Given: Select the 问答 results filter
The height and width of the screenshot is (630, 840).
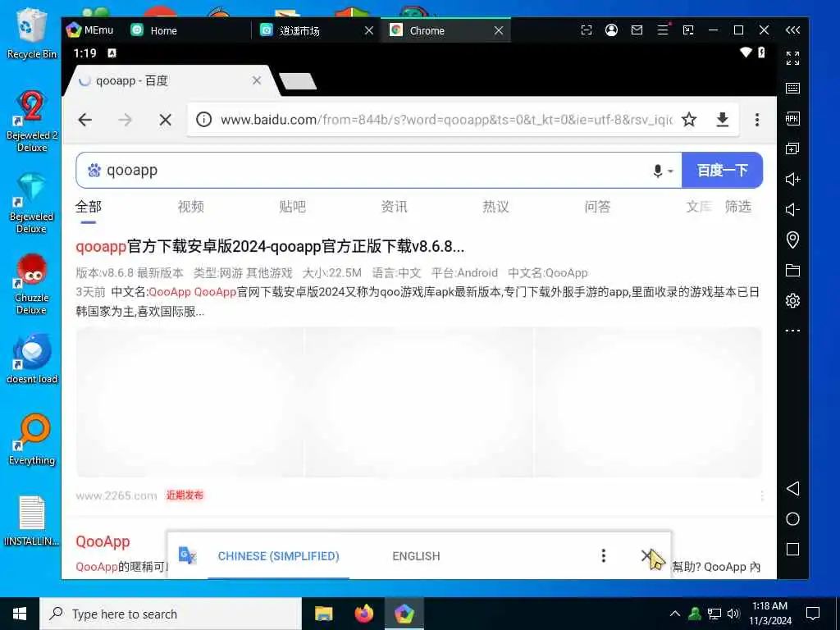Looking at the screenshot, I should pos(598,207).
